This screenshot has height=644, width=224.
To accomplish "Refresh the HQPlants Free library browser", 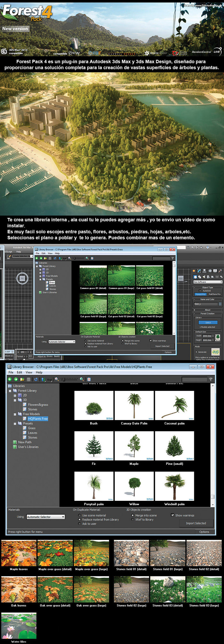I will (x=36, y=379).
